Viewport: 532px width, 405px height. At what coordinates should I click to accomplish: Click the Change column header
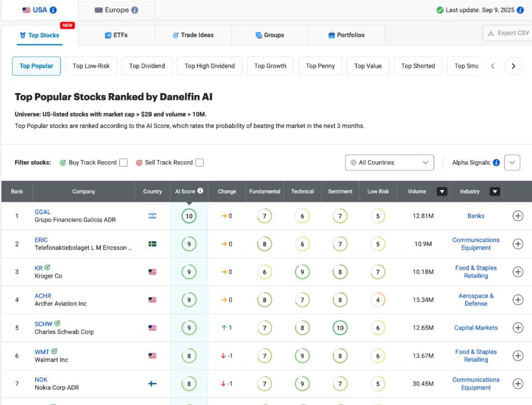(x=227, y=191)
